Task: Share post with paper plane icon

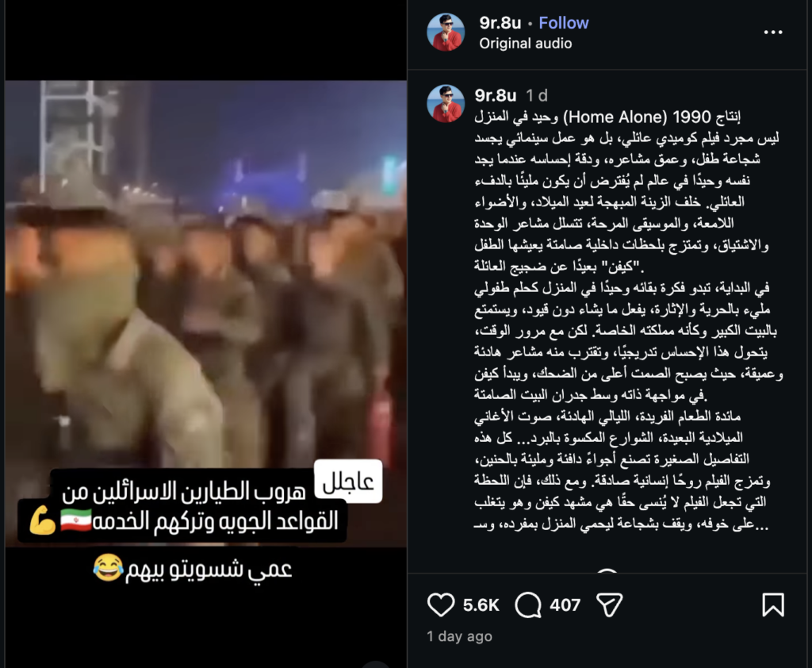Action: [x=609, y=605]
